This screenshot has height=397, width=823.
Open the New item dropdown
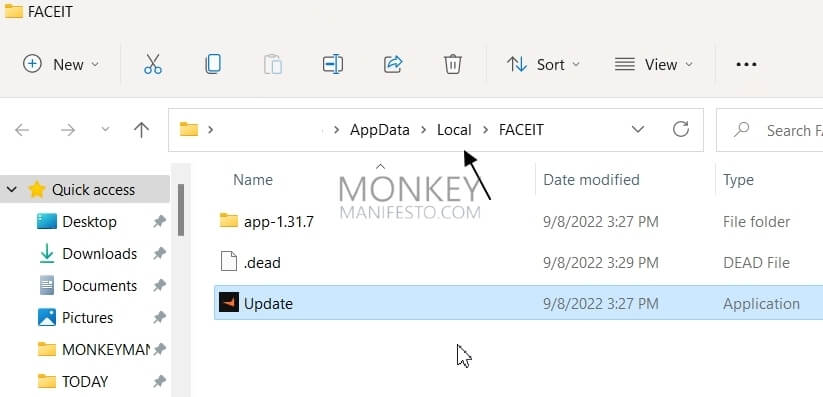(61, 65)
